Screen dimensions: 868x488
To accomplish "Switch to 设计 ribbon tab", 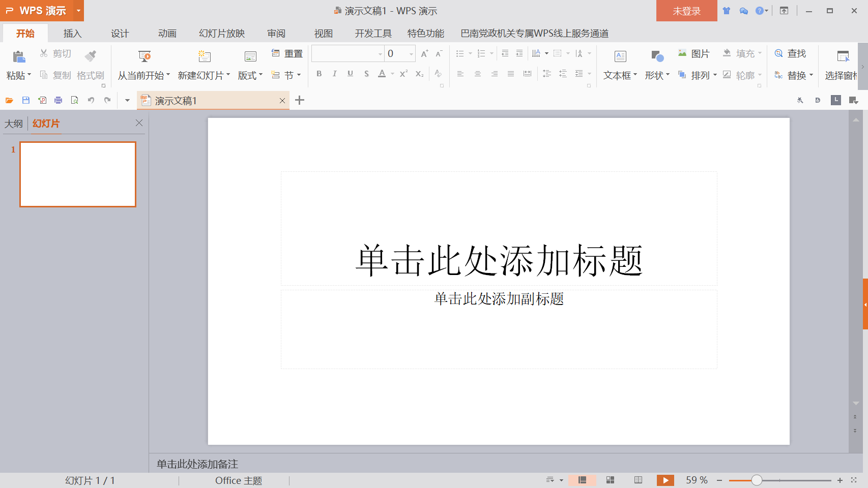I will pos(120,34).
